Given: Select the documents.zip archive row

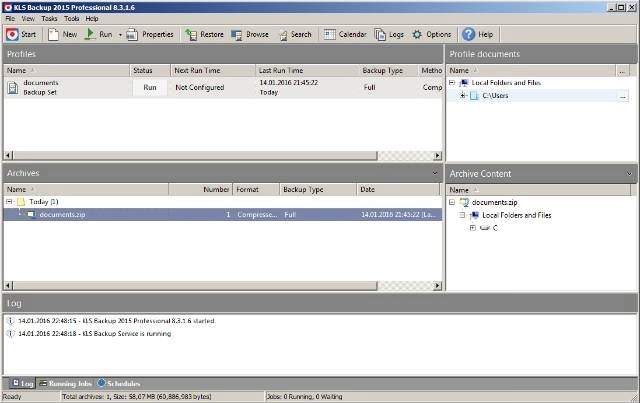Looking at the screenshot, I should 222,214.
